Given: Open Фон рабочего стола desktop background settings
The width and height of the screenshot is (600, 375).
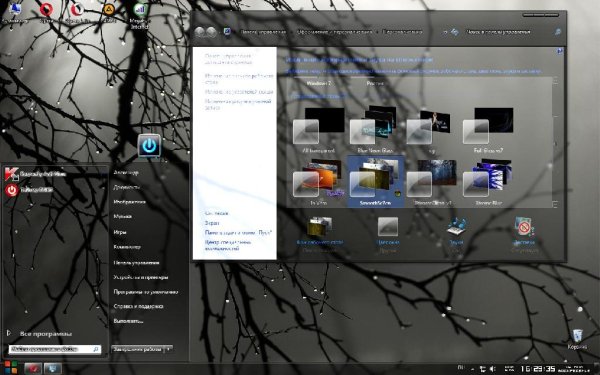Looking at the screenshot, I should pyautogui.click(x=320, y=234).
